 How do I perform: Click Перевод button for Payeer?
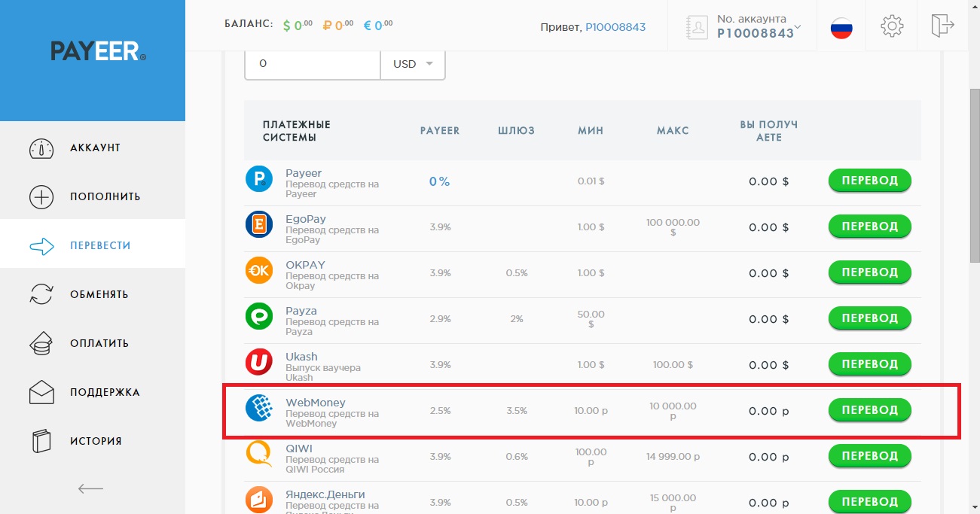tap(870, 181)
